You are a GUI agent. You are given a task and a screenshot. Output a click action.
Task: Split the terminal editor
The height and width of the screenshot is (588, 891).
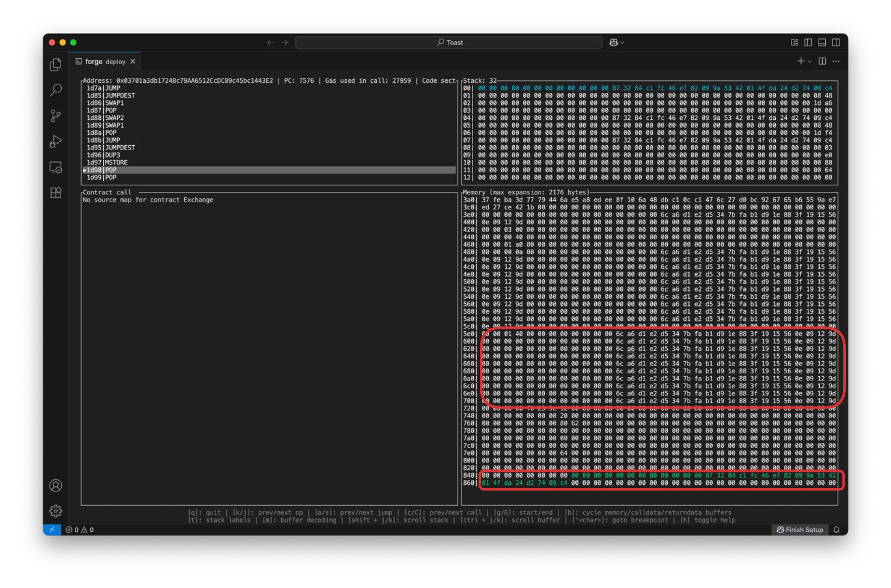[822, 61]
